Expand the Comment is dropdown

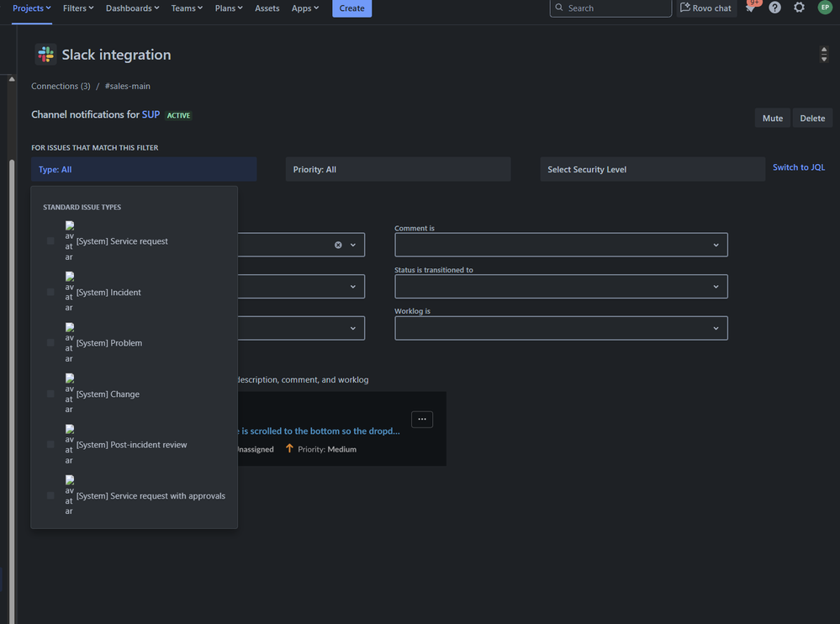click(561, 245)
